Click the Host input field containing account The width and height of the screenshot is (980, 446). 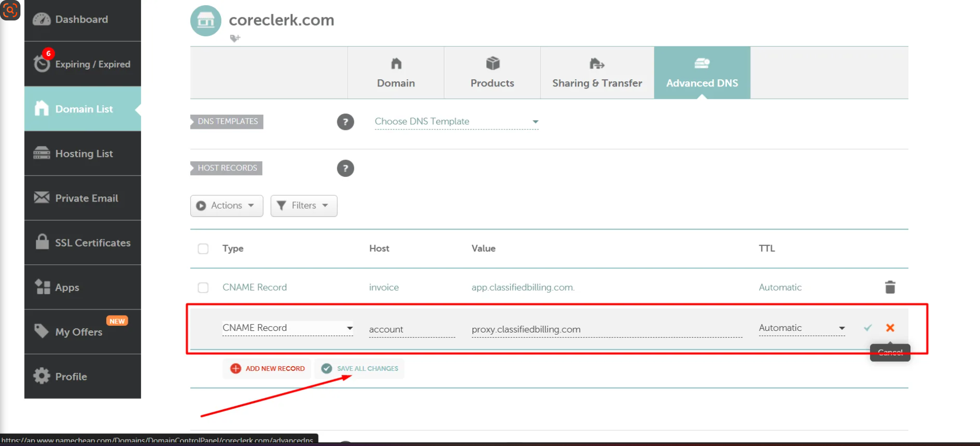click(x=411, y=329)
